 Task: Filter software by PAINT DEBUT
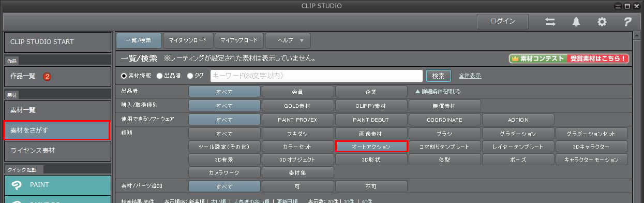click(x=371, y=120)
